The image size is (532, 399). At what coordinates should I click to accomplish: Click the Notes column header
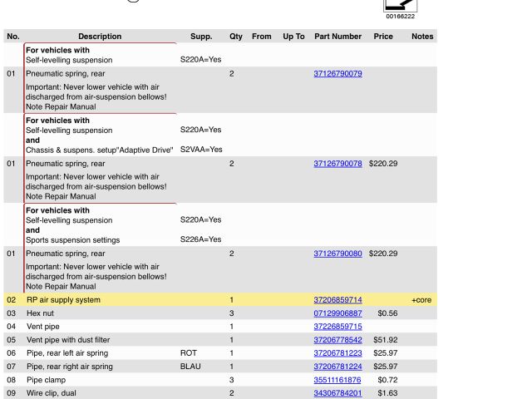point(422,37)
